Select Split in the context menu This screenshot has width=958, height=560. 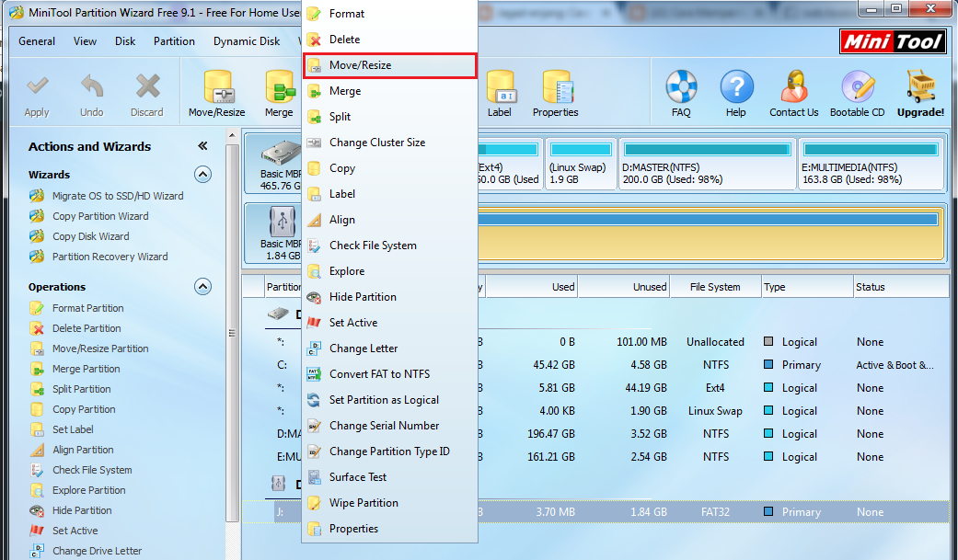(390, 117)
